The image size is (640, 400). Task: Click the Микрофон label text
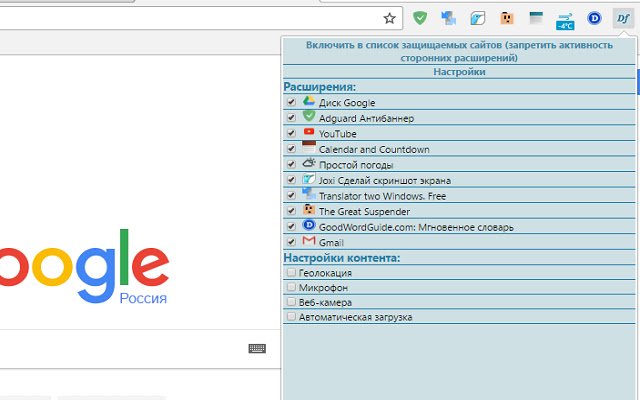pos(323,288)
